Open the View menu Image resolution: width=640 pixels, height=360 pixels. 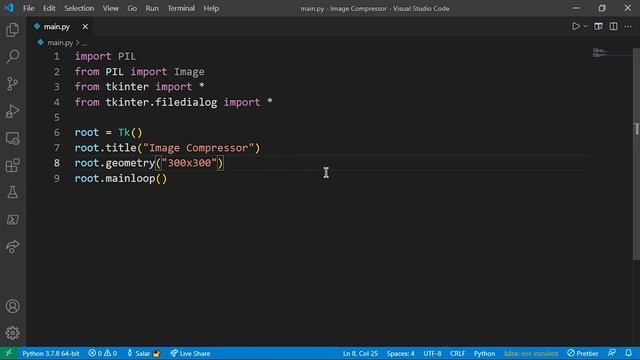pos(111,8)
